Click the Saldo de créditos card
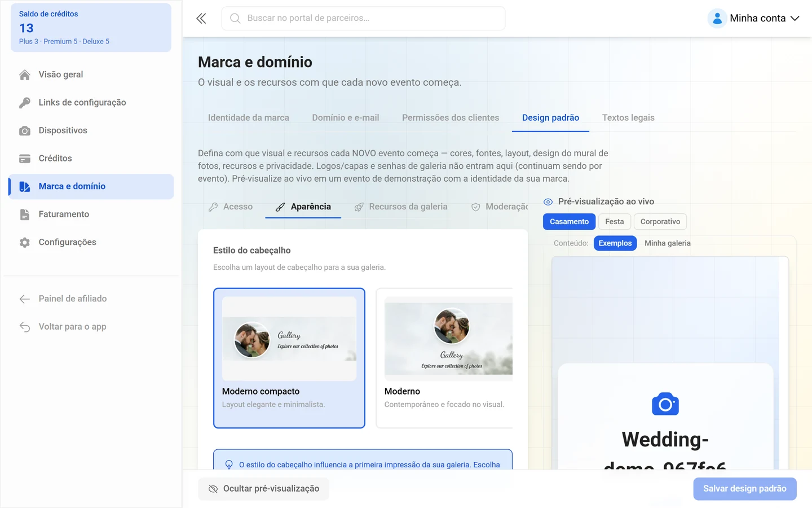 click(x=91, y=28)
